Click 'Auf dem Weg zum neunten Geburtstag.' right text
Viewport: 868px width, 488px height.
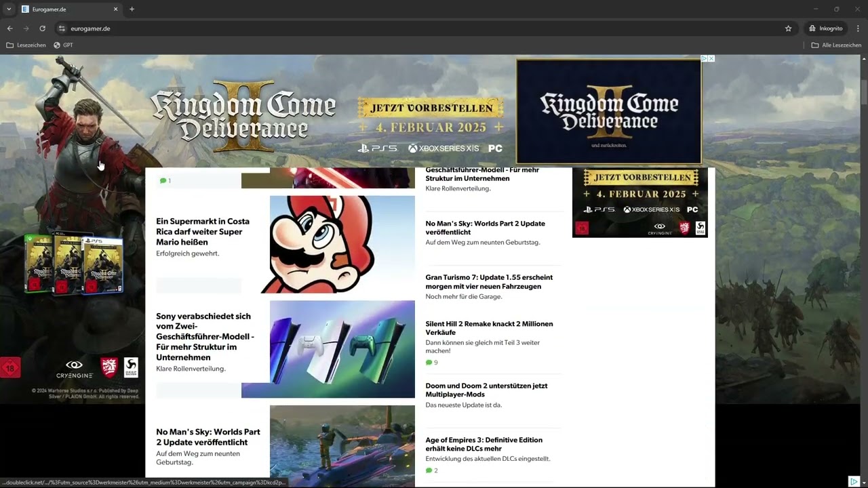tap(483, 242)
